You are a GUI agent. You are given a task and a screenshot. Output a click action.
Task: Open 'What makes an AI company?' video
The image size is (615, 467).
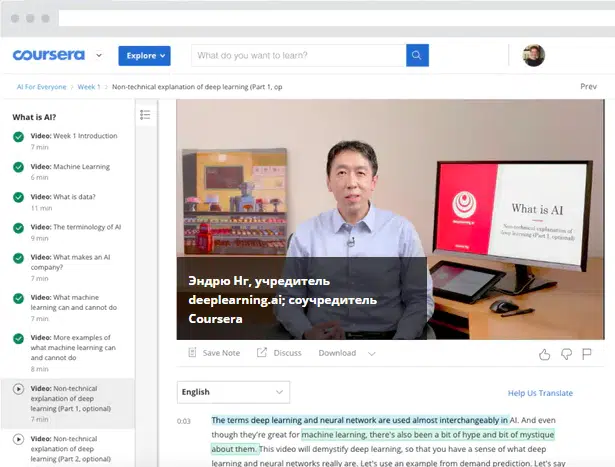(71, 267)
